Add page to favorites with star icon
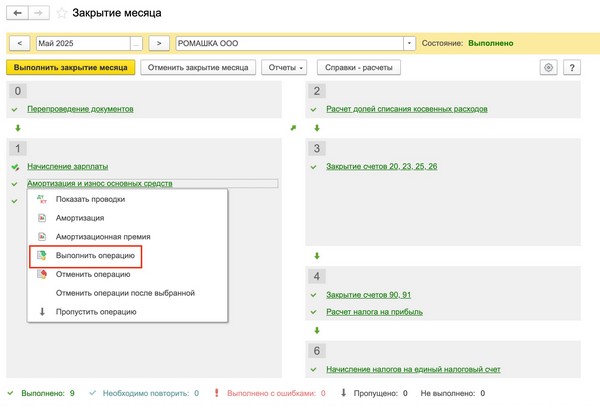Viewport: 600px width, 406px height. 62,14
